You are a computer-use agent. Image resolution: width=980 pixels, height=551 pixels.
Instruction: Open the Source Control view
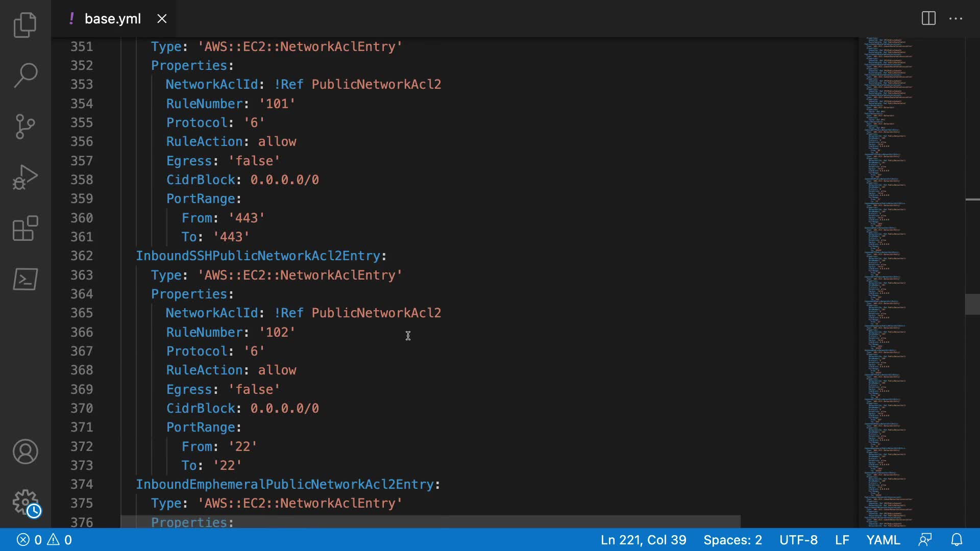coord(25,126)
